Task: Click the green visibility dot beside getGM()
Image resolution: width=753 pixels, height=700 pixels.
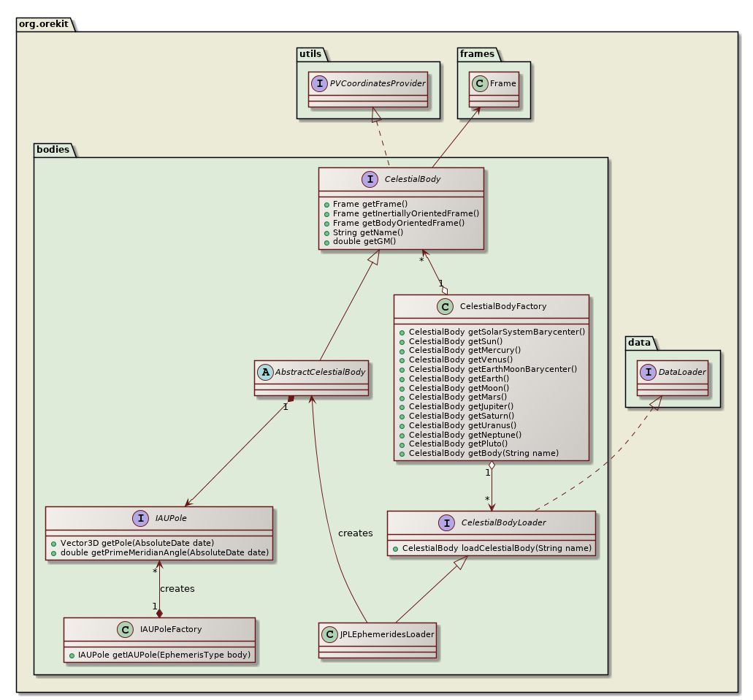Action: click(x=327, y=241)
